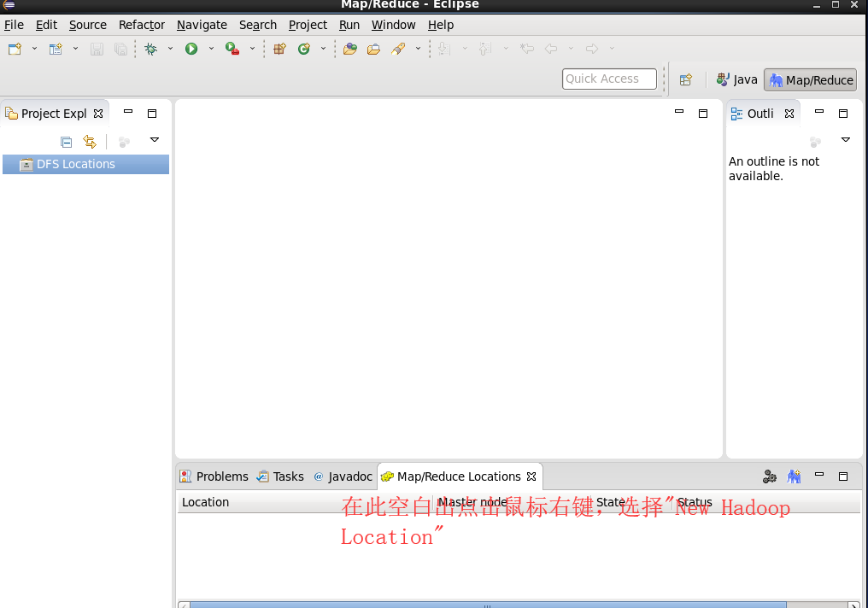868x608 pixels.
Task: Click the Save All toolbar icon
Action: pyautogui.click(x=120, y=50)
